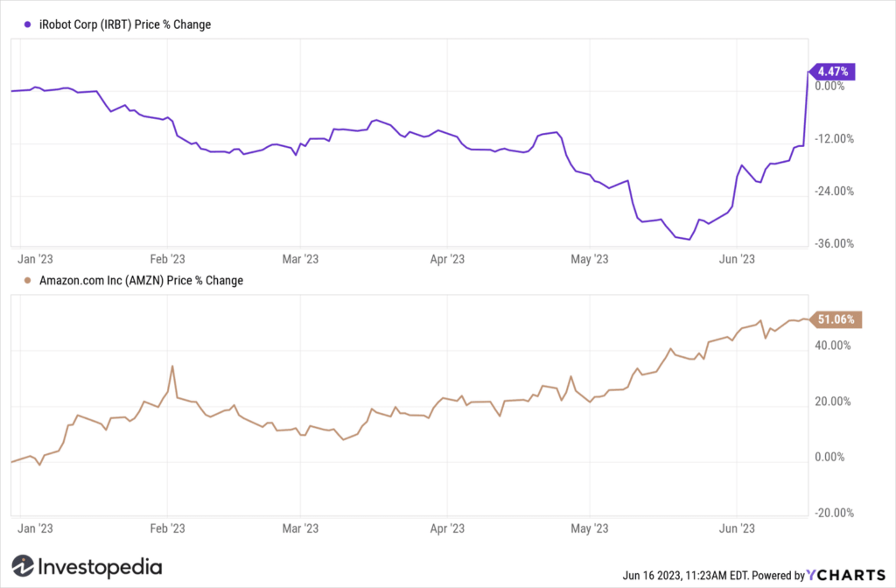Screen dimensions: 896x588
Task: Click Mar '23 on the top chart axis
Action: coord(300,259)
